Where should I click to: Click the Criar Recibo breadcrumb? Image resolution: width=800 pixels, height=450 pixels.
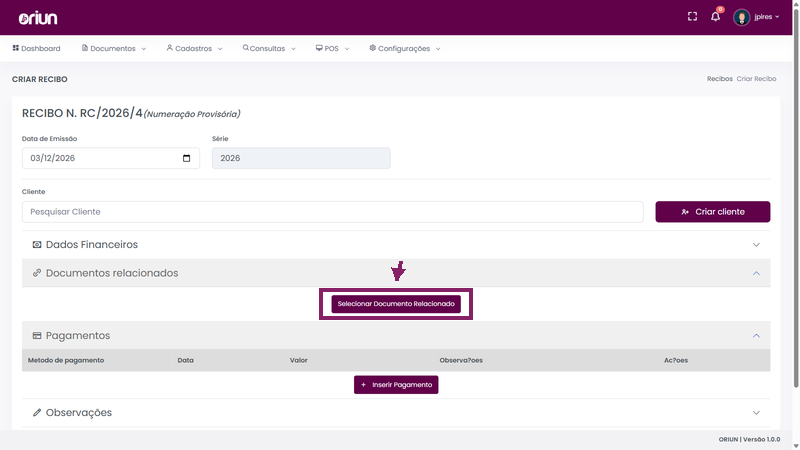coord(756,79)
